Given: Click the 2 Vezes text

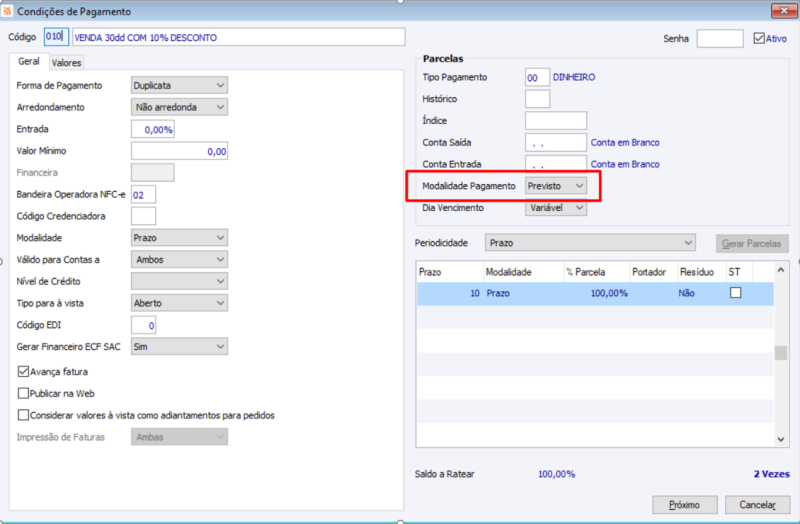Looking at the screenshot, I should 771,474.
